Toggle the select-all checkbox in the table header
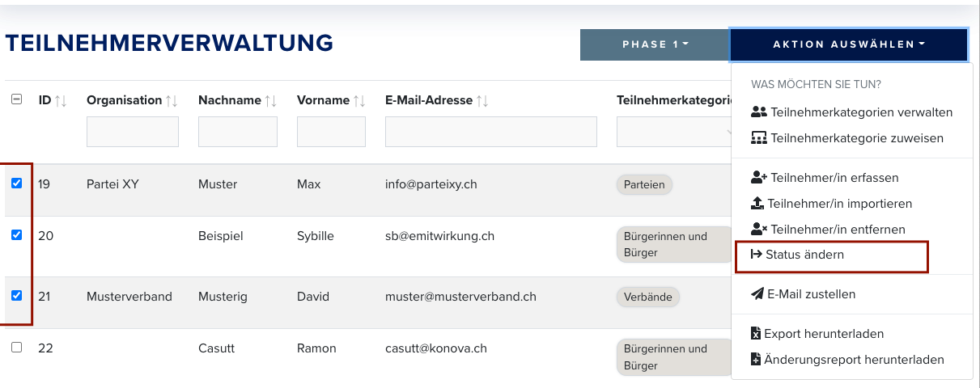Image resolution: width=980 pixels, height=388 pixels. (x=17, y=99)
